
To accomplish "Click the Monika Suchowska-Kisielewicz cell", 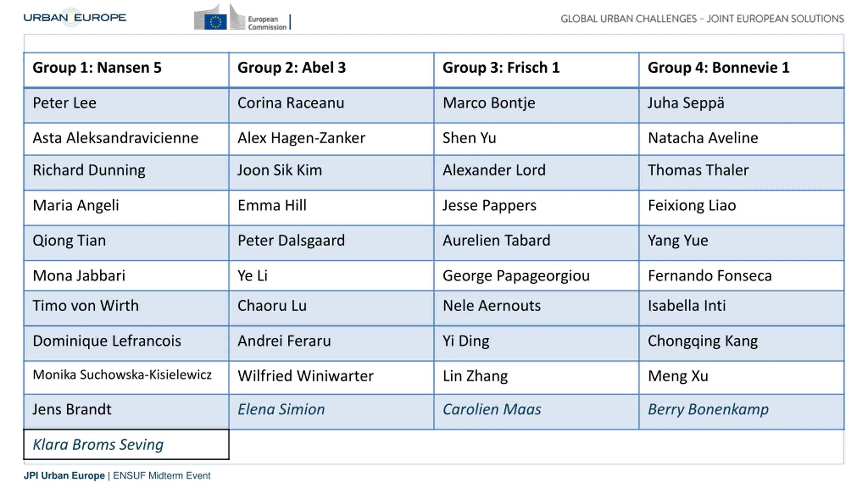I will (x=126, y=378).
